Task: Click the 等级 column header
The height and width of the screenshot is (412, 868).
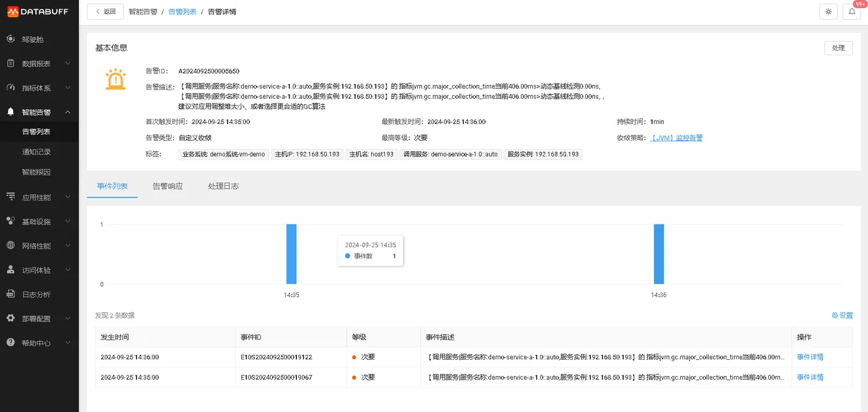Action: pyautogui.click(x=383, y=337)
